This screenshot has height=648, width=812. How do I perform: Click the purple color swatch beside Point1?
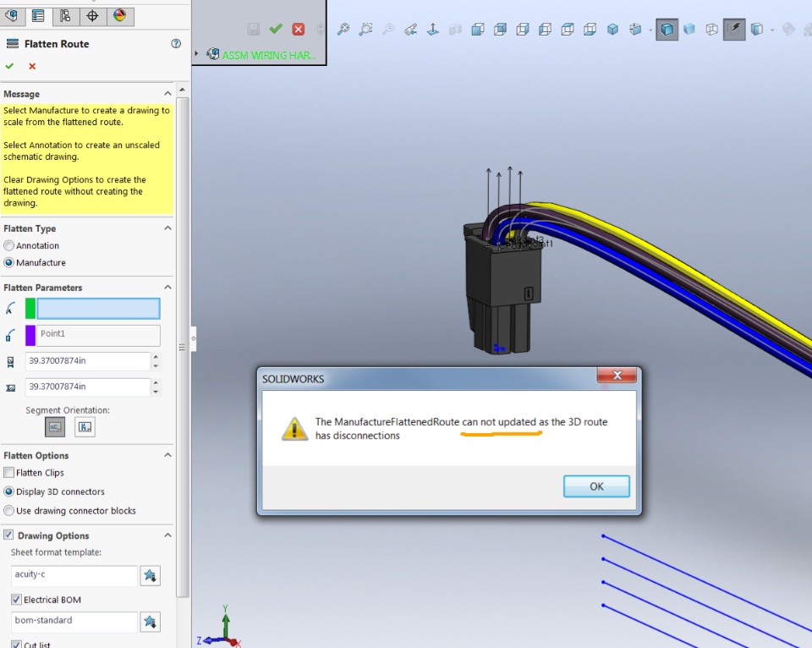[x=30, y=335]
